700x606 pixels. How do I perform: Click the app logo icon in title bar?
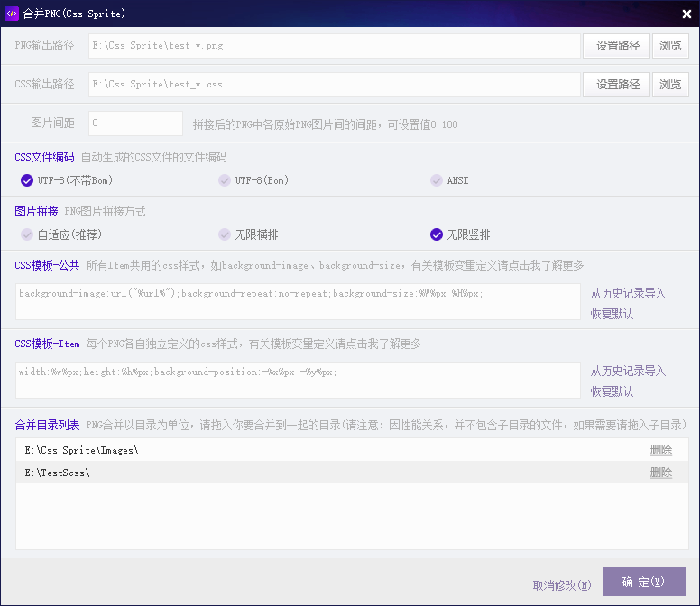[x=12, y=14]
